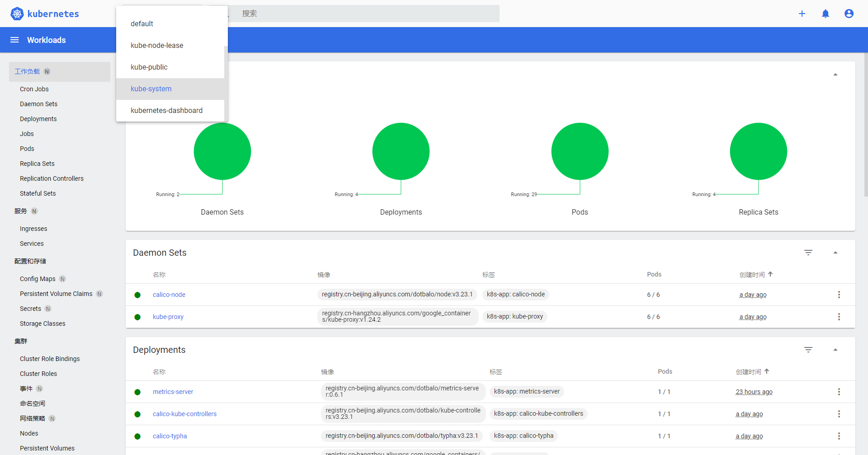Go to Persistent Volume Claims

pos(56,294)
